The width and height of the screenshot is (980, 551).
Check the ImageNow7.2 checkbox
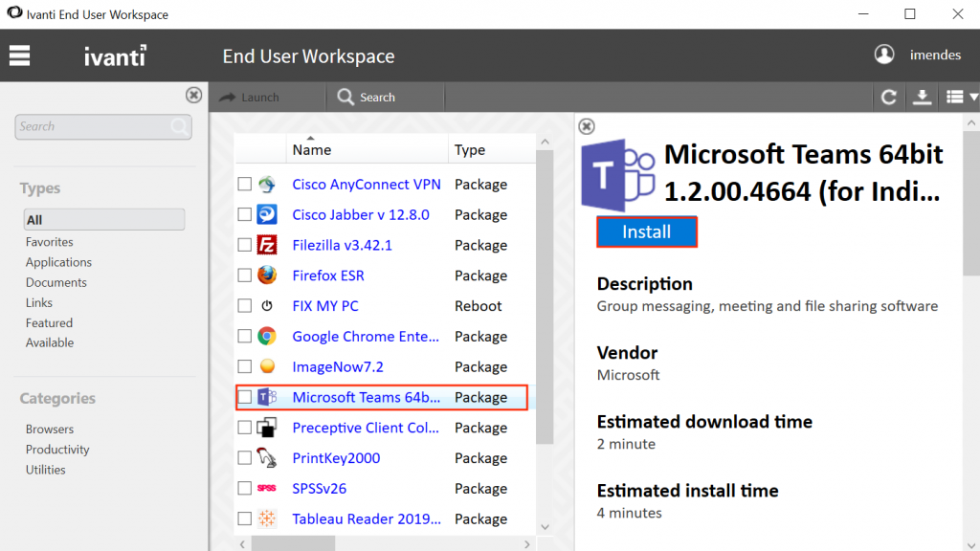pos(244,366)
